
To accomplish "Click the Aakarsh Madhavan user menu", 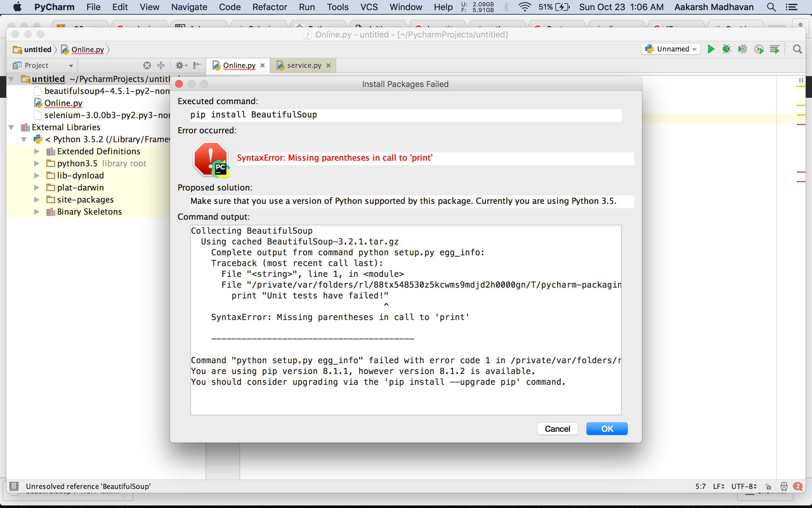I will coord(714,7).
